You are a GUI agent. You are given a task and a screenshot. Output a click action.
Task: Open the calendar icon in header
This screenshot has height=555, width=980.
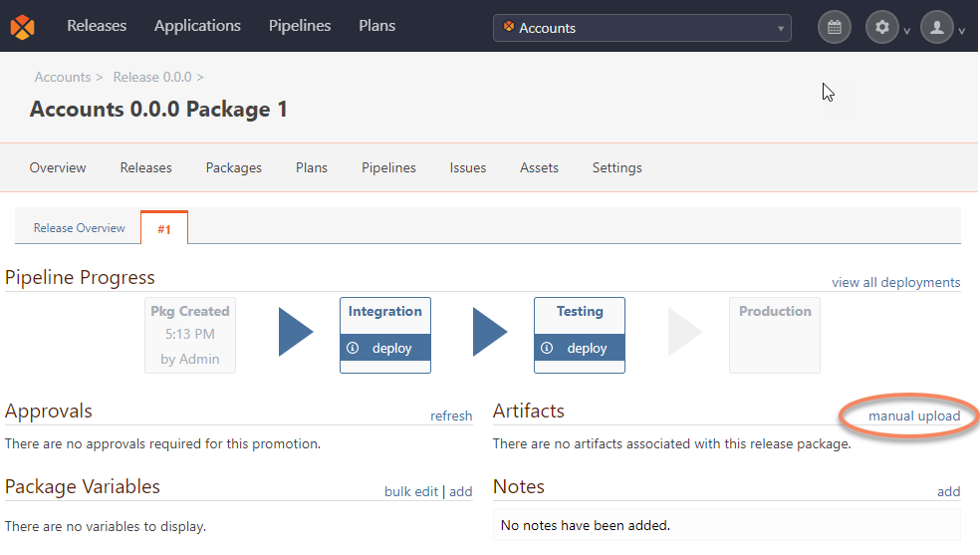(x=835, y=28)
